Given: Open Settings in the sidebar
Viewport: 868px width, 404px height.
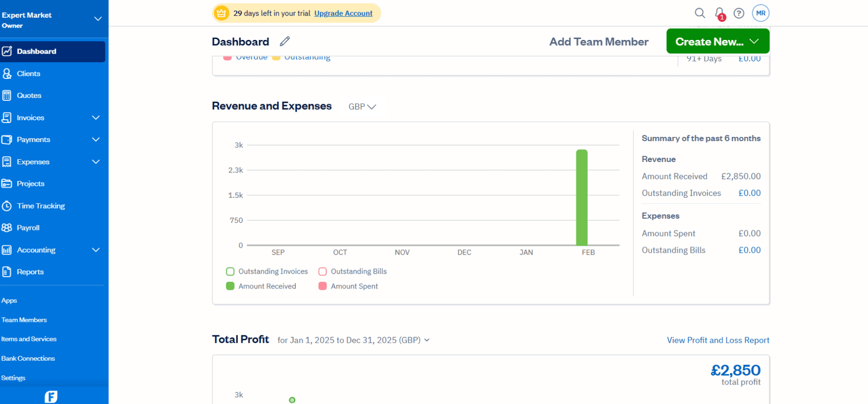Looking at the screenshot, I should (13, 378).
